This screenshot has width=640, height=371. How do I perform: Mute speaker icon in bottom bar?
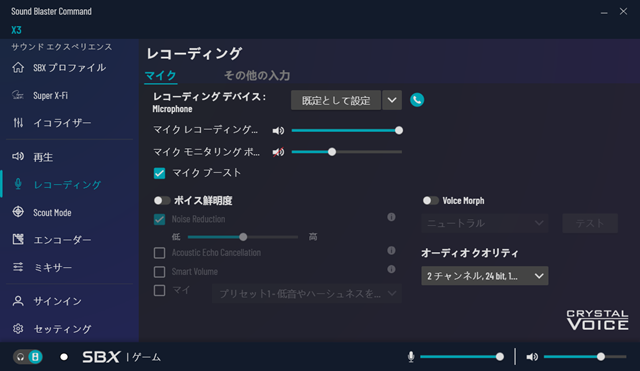[x=532, y=357]
